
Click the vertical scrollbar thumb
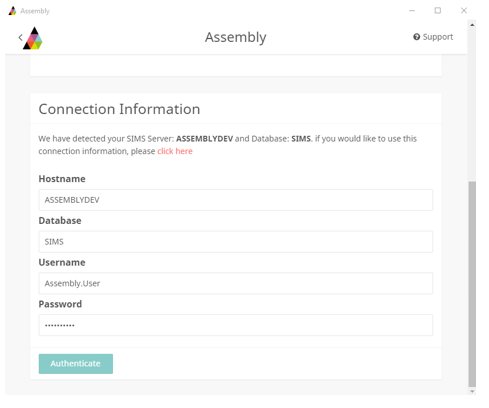point(472,284)
